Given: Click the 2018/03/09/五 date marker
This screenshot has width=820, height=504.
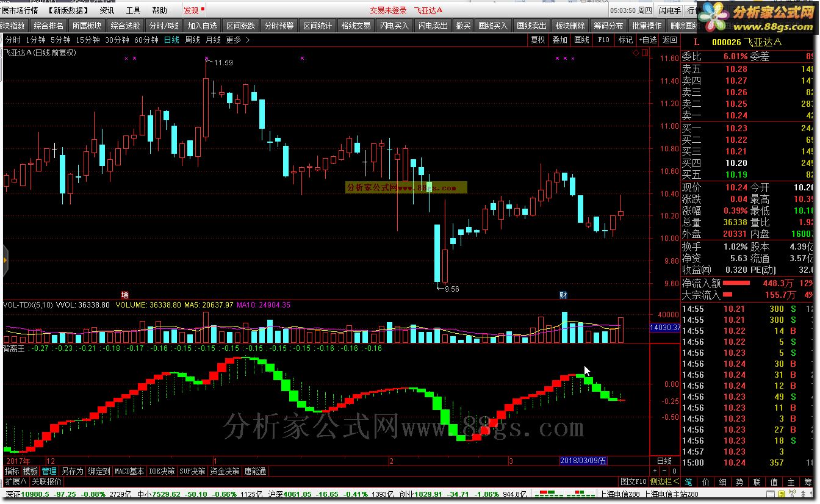Looking at the screenshot, I should click(584, 461).
